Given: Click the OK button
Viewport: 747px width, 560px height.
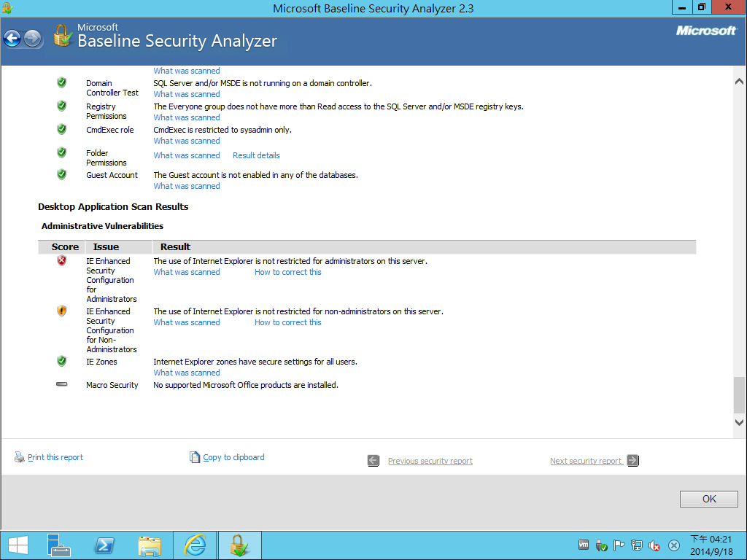Looking at the screenshot, I should point(709,499).
